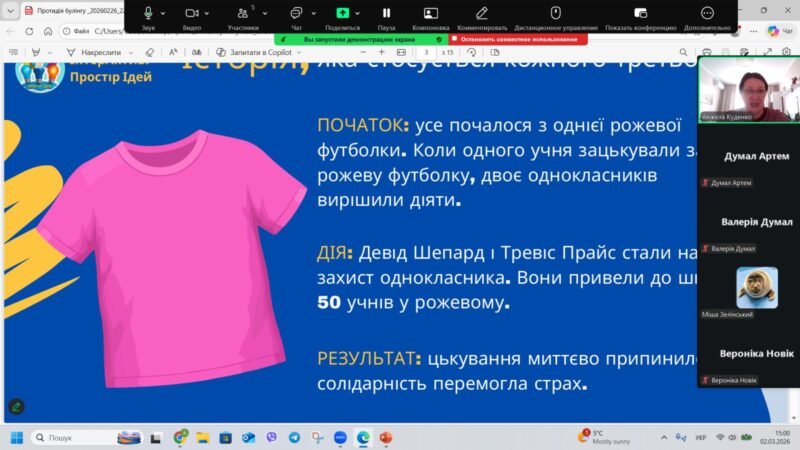Open Telegram from the taskbar

[x=294, y=437]
